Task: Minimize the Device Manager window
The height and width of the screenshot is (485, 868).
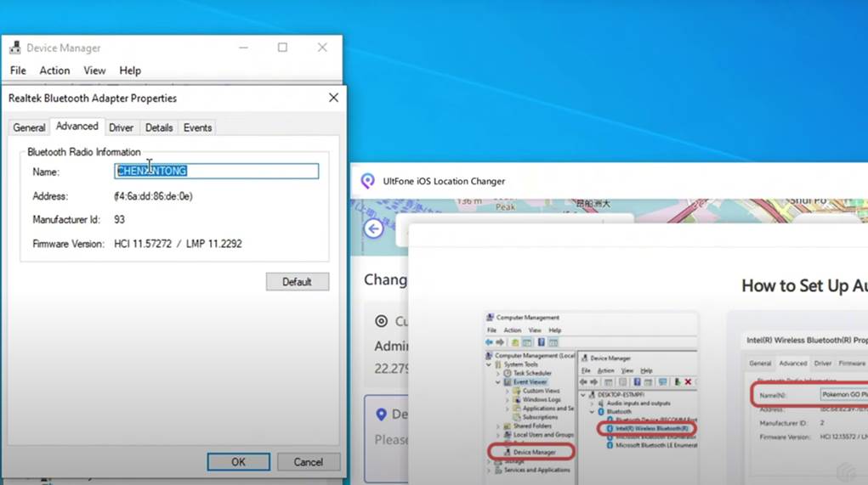Action: point(243,48)
